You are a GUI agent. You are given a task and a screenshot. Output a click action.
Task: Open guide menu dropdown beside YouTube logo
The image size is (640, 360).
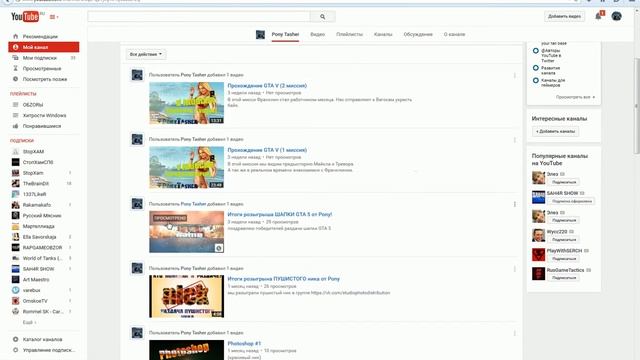tap(54, 17)
